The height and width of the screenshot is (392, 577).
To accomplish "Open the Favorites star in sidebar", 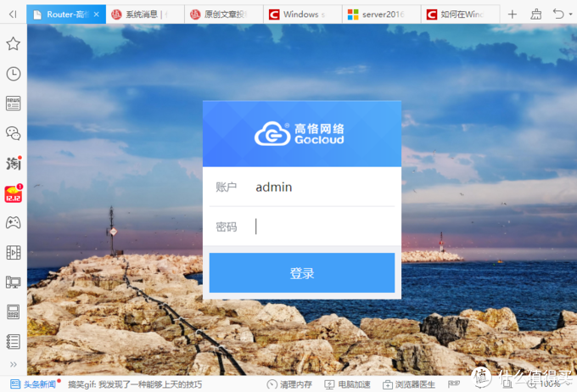I will pyautogui.click(x=14, y=44).
